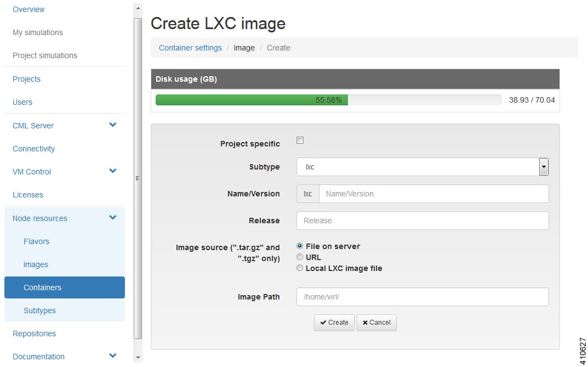Toggle the Project specific checkbox
The height and width of the screenshot is (367, 588).
pos(300,140)
